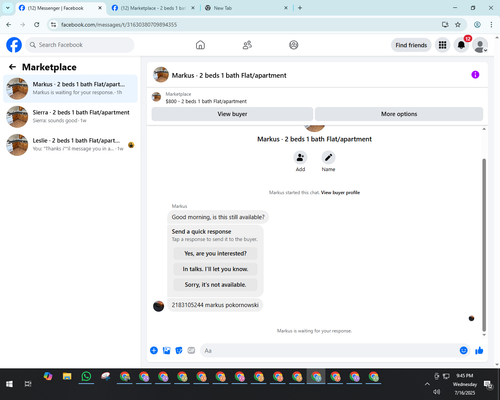500x400 pixels.
Task: Click the browser reload button
Action: pyautogui.click(x=37, y=25)
